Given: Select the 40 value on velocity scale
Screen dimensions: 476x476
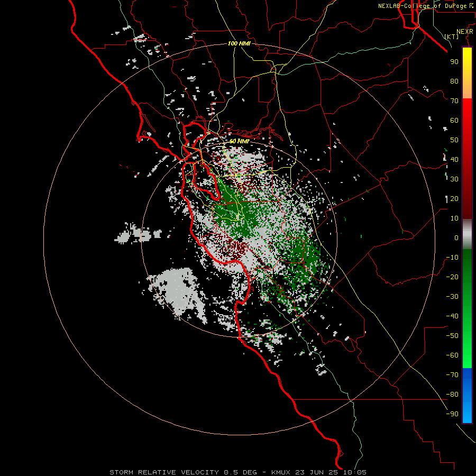Looking at the screenshot, I should coord(454,159).
